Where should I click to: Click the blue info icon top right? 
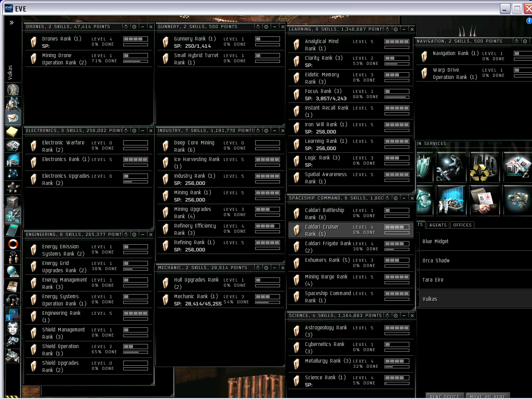(529, 21)
